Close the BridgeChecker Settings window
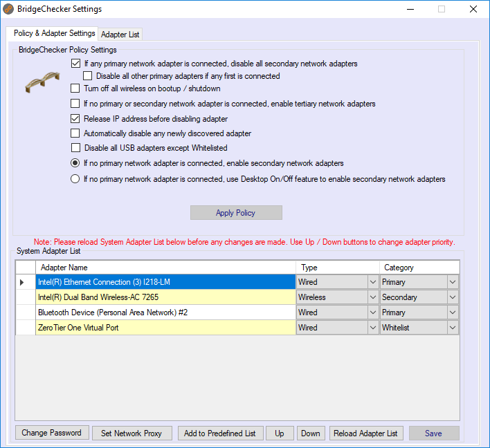The image size is (490, 448). pos(473,10)
